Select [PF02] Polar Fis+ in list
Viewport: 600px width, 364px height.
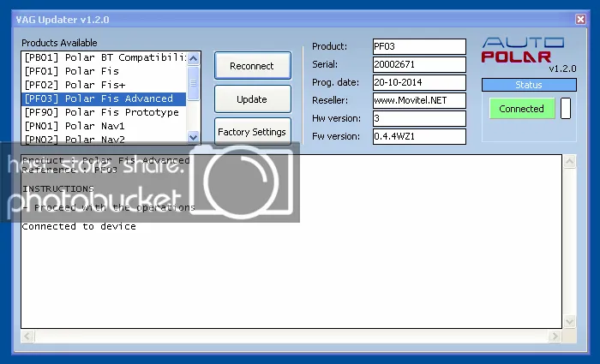pyautogui.click(x=104, y=85)
